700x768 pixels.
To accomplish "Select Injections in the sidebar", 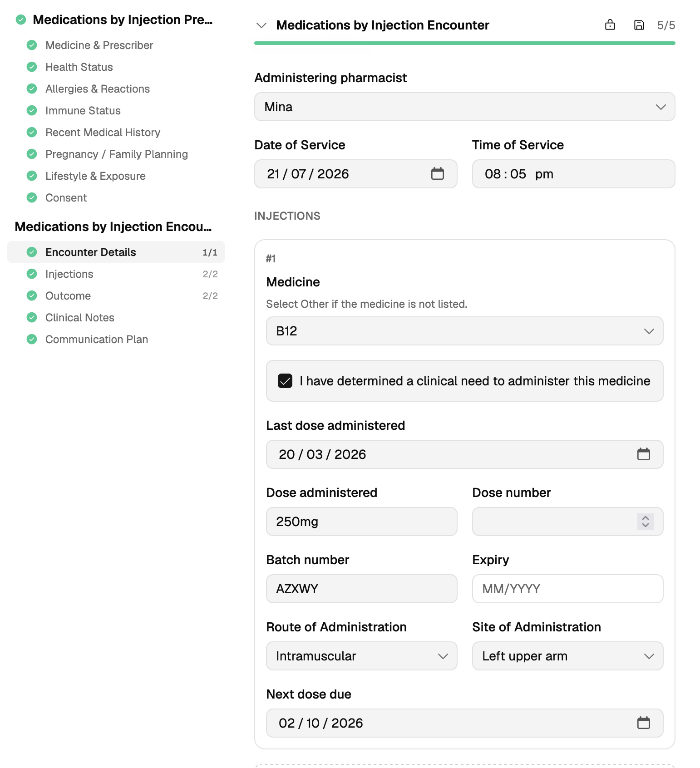I will 116,274.
